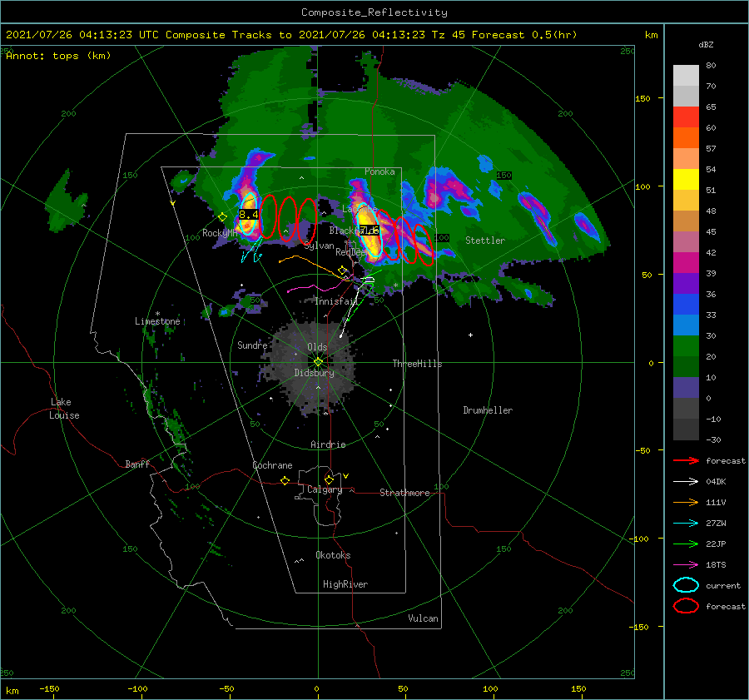
Task: Click the Cochrane town label
Action: pos(272,465)
